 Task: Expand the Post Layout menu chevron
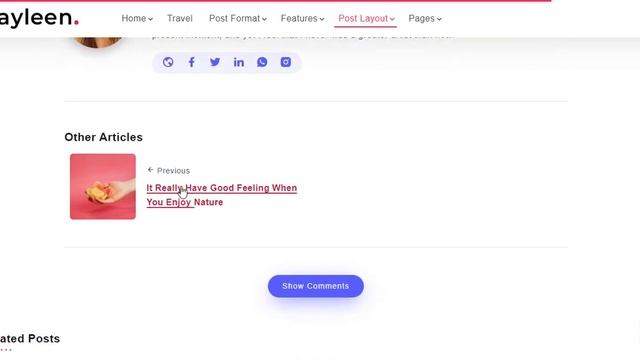tap(392, 19)
